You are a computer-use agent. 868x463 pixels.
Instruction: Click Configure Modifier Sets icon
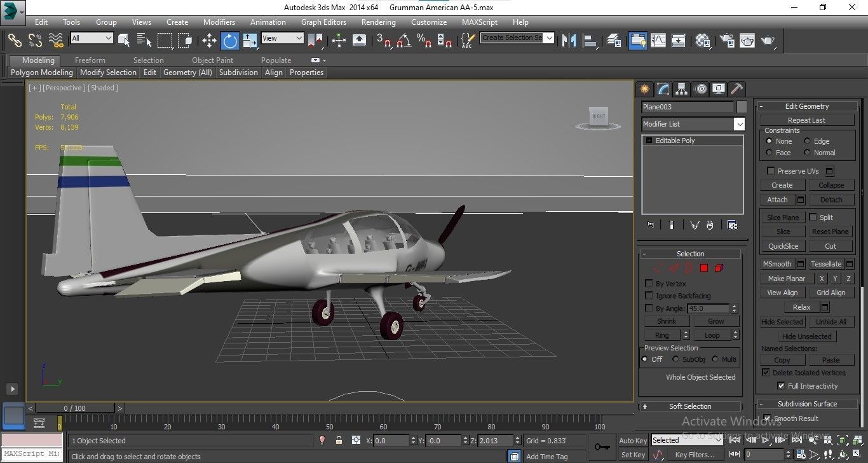click(732, 225)
